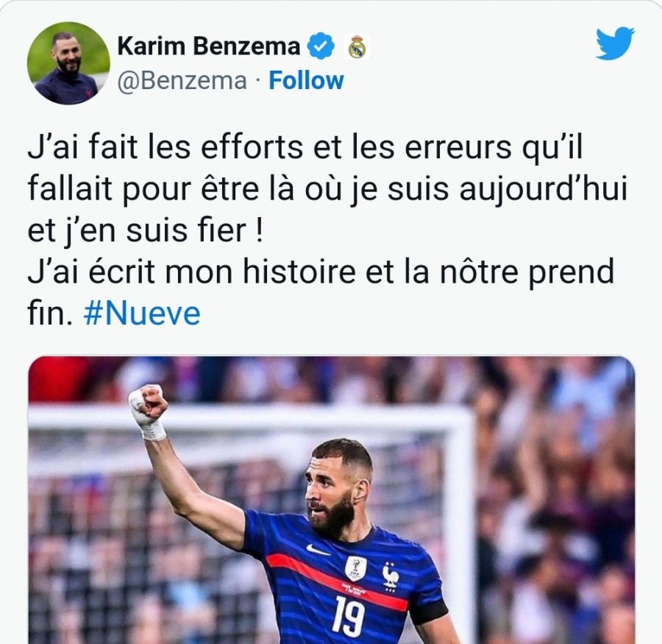Screen dimensions: 662x644
Task: Click the line "J'ai écrit mon histoire"
Action: click(x=192, y=272)
